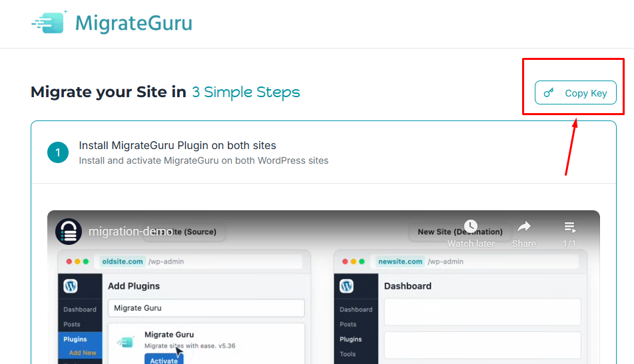
Task: Click the Migrate Guru plugin card icon
Action: 126,342
